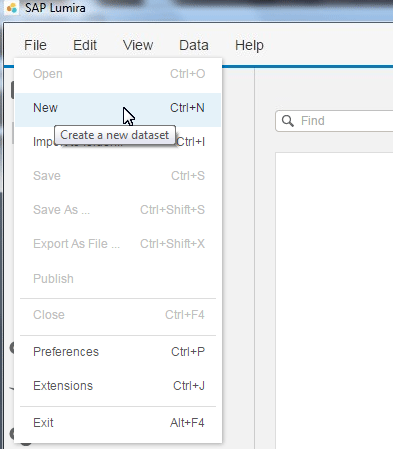Choose Close from the File menu
393x449 pixels.
[x=118, y=315]
